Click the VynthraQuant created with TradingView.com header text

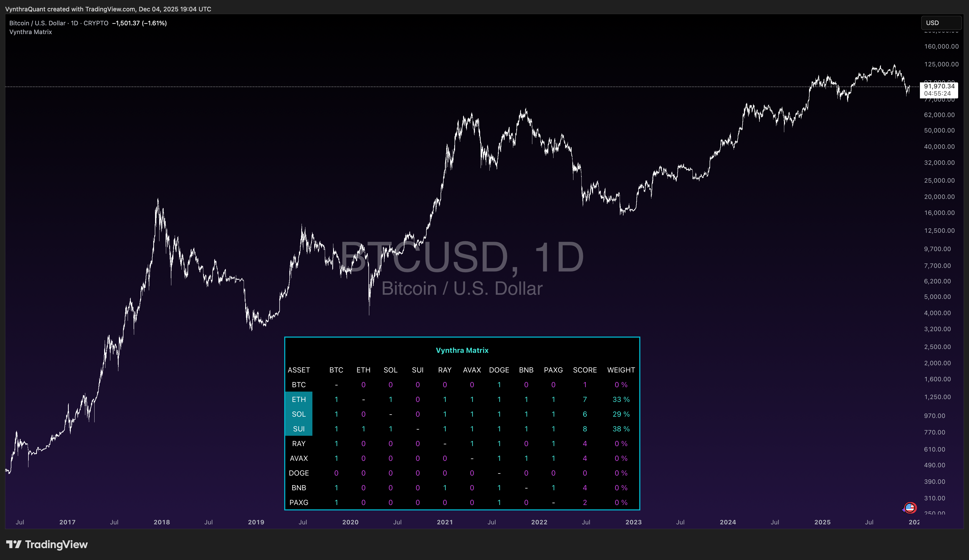click(x=108, y=9)
